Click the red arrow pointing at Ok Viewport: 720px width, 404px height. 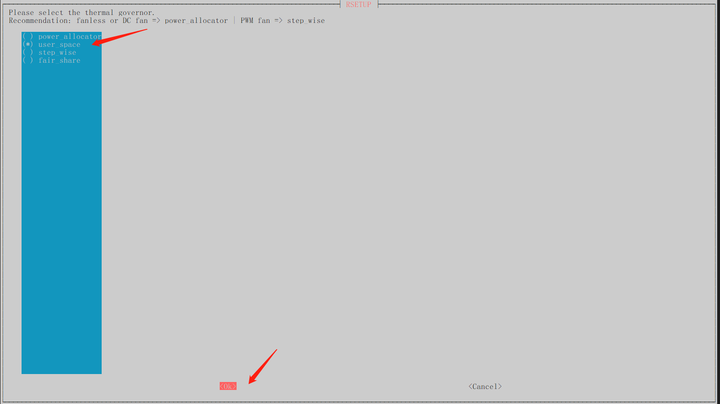point(263,366)
